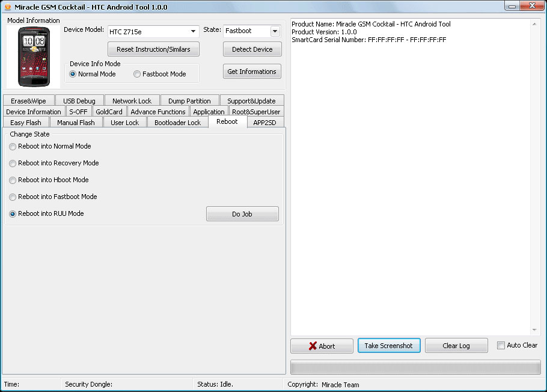
Task: Click Take Screenshot button
Action: [x=388, y=346]
